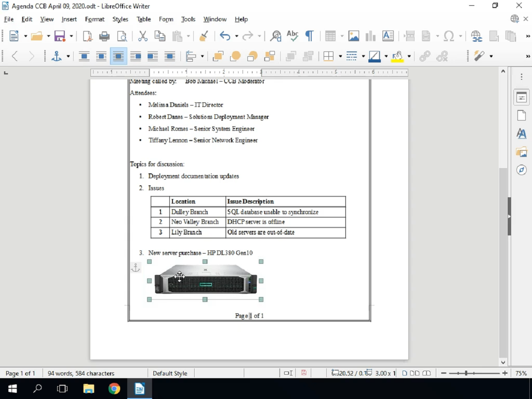Click the Anchor icon in toolbar
Screen dimensions: 532x399
(57, 56)
